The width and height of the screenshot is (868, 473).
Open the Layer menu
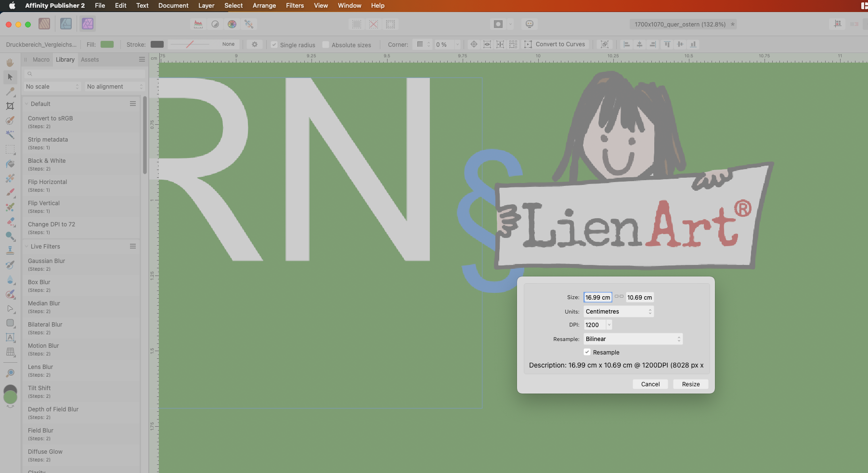pos(206,5)
